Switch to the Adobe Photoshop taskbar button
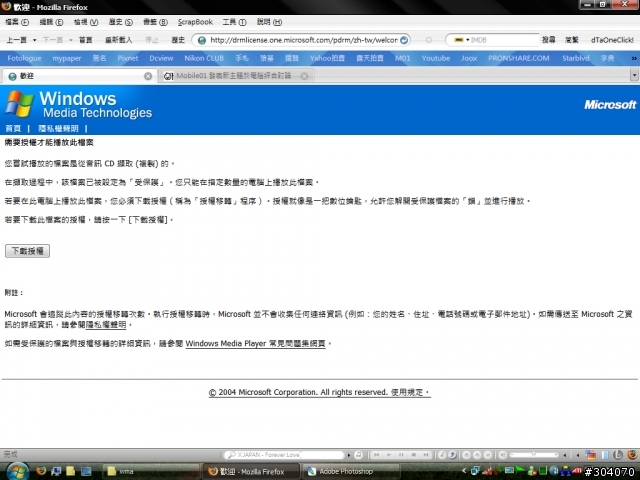The image size is (640, 480). click(x=351, y=471)
